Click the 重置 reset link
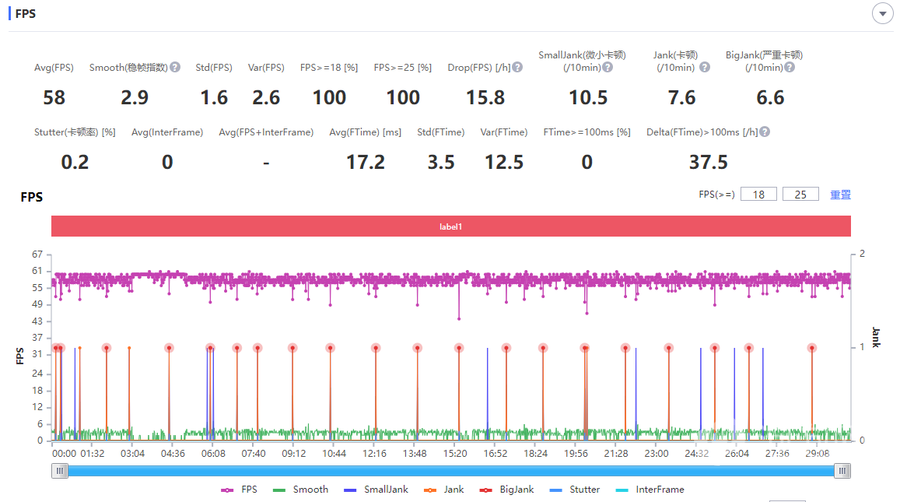Image resolution: width=900 pixels, height=502 pixels. [840, 195]
